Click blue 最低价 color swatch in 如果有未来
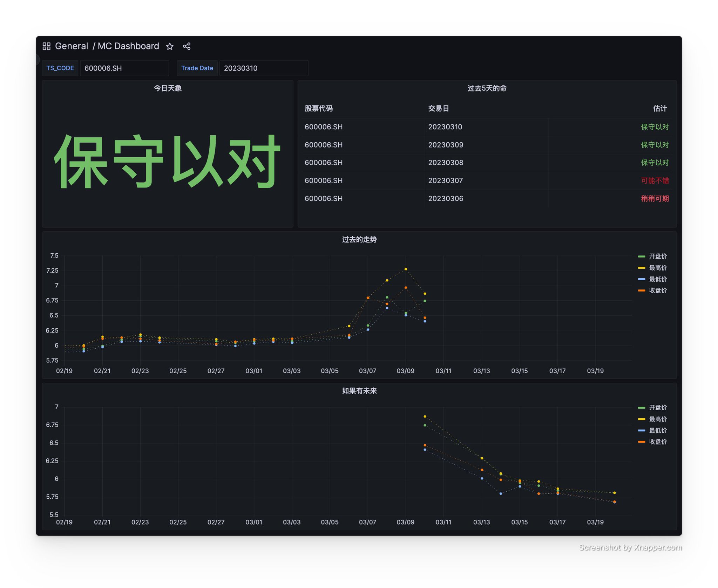The width and height of the screenshot is (718, 588). pos(642,430)
